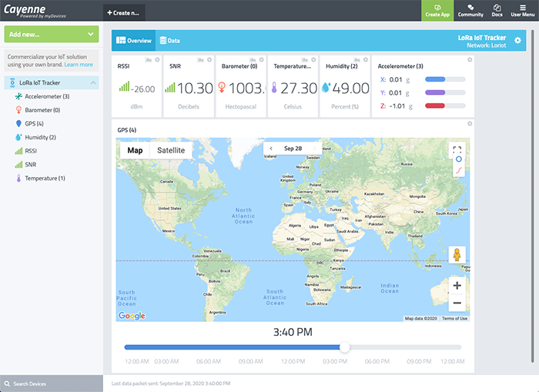This screenshot has height=392, width=539.
Task: Select SNR in the sidebar
Action: [30, 165]
